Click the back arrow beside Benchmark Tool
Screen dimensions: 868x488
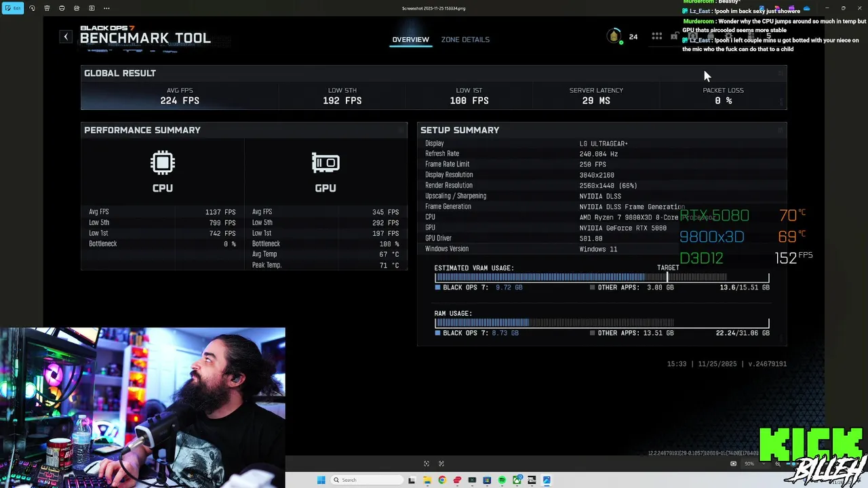pyautogui.click(x=66, y=37)
